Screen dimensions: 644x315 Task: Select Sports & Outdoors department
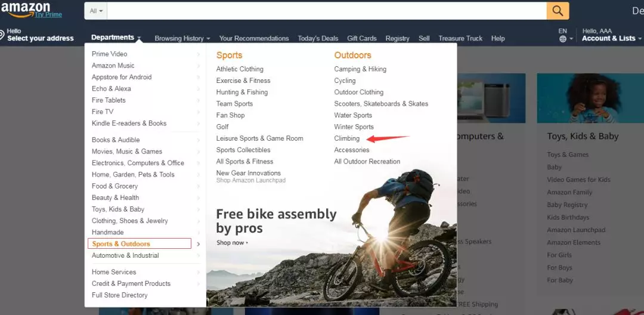(x=121, y=243)
